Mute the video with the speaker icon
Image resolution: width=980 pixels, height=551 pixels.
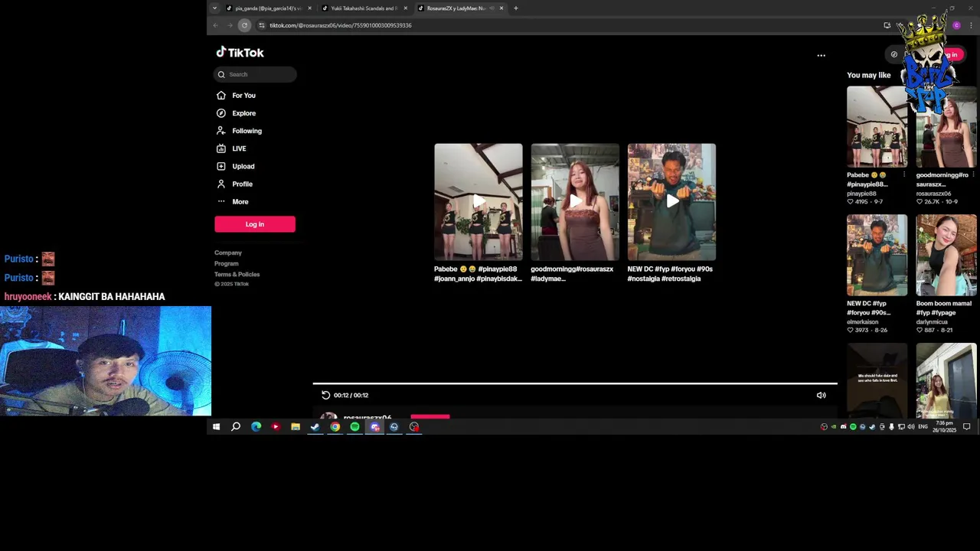821,395
